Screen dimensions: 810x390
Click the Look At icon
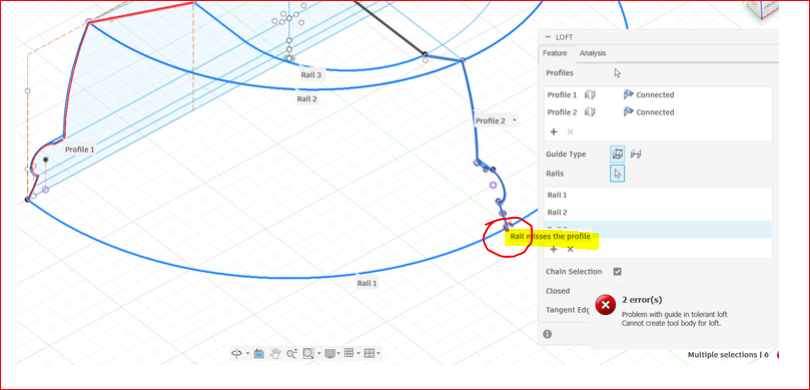(259, 353)
